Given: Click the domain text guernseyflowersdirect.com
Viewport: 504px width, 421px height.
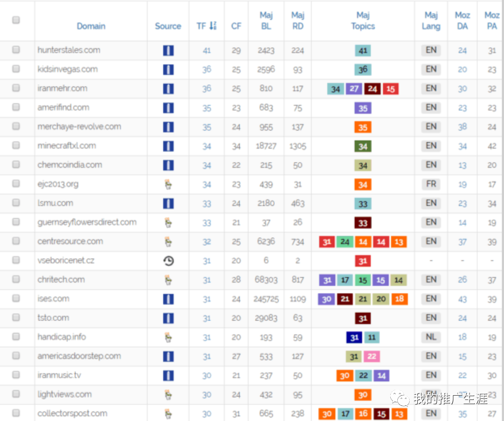Looking at the screenshot, I should tap(87, 222).
